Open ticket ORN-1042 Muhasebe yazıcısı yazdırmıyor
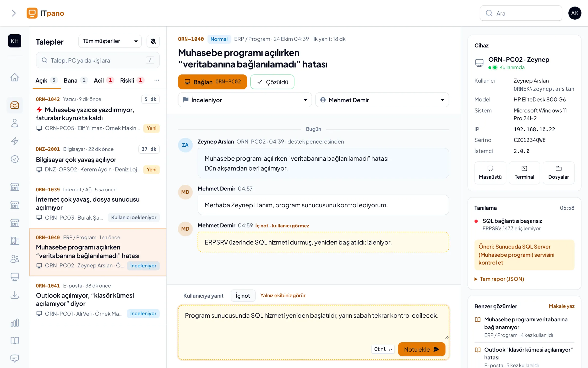This screenshot has width=588, height=368. (x=98, y=114)
